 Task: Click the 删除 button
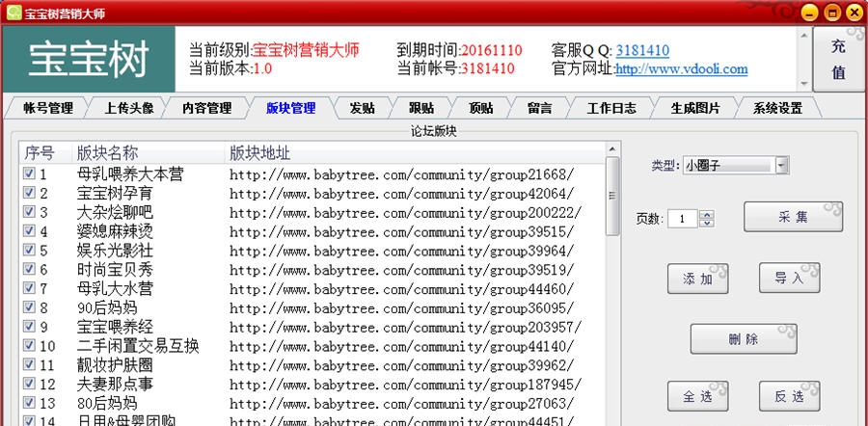(x=744, y=339)
